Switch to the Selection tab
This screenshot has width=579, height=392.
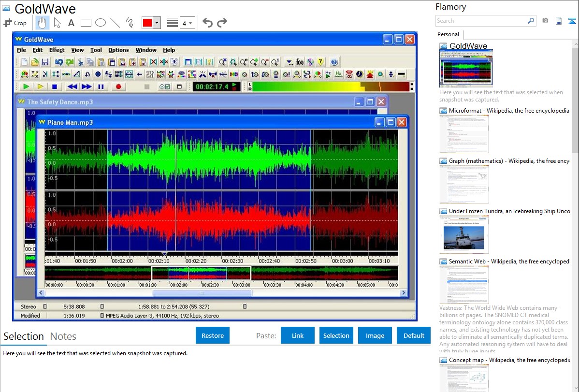coord(24,336)
